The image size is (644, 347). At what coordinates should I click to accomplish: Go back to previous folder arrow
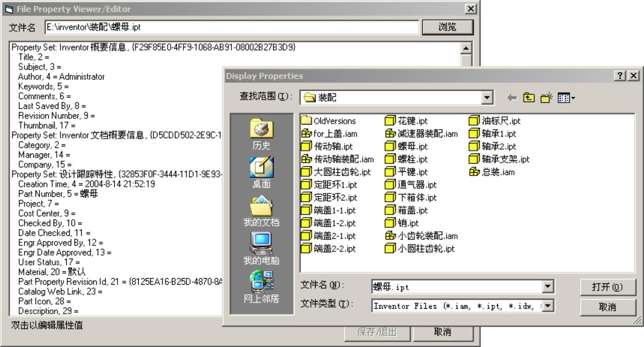(512, 98)
